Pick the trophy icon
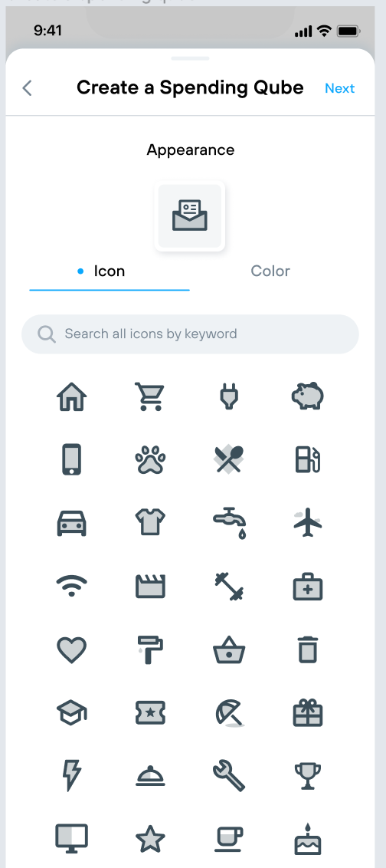 pyautogui.click(x=307, y=776)
